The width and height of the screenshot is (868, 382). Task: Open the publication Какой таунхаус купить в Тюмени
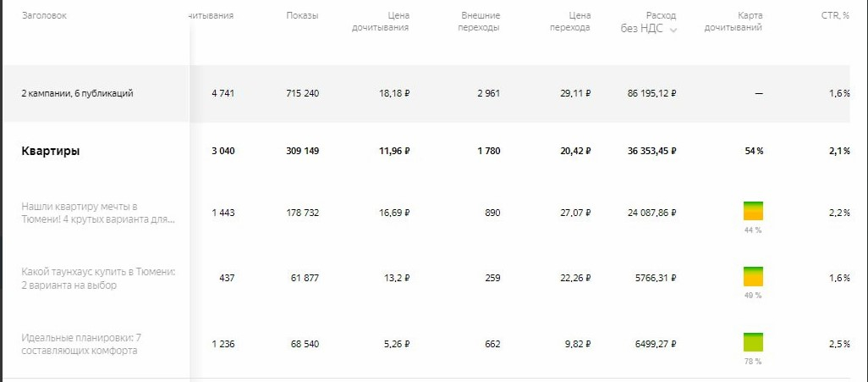coord(97,278)
